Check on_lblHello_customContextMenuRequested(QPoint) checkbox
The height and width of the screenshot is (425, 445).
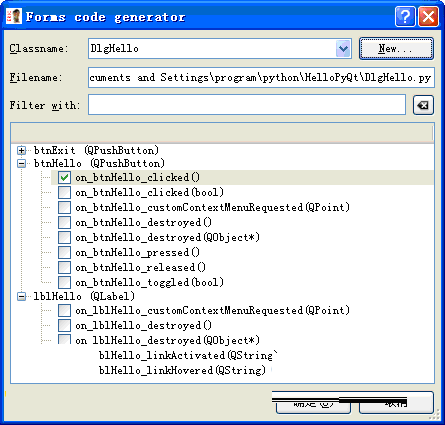[64, 311]
